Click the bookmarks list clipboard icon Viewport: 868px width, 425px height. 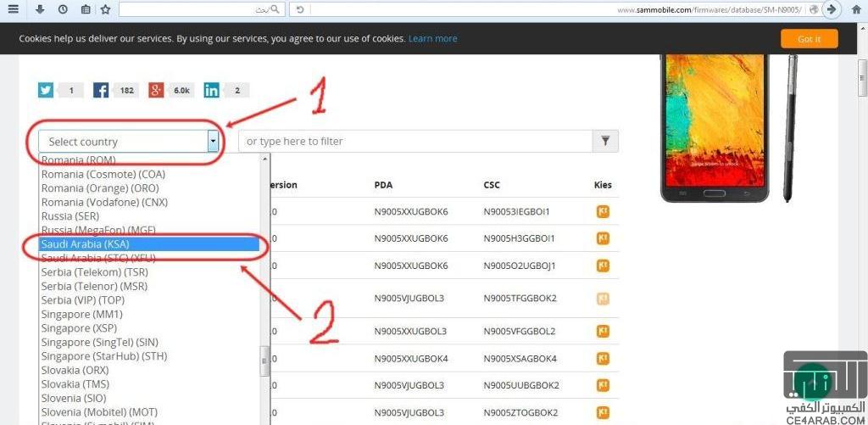85,9
